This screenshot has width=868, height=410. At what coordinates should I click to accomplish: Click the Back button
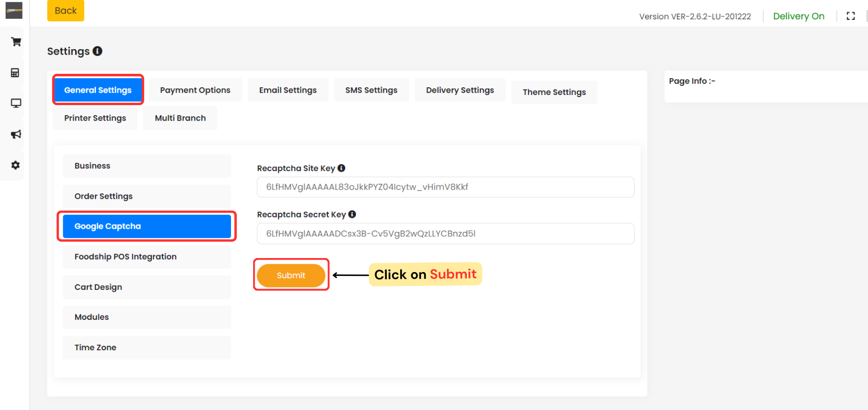(x=66, y=11)
